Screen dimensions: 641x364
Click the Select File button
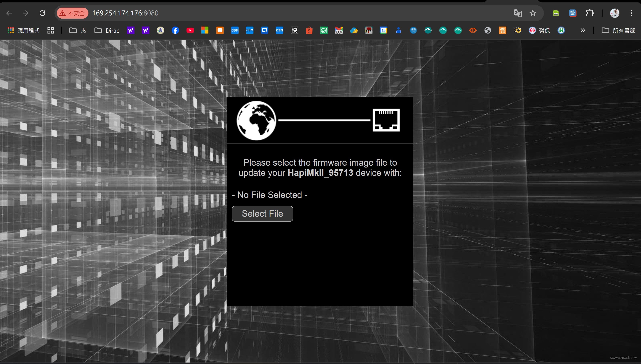pos(262,214)
